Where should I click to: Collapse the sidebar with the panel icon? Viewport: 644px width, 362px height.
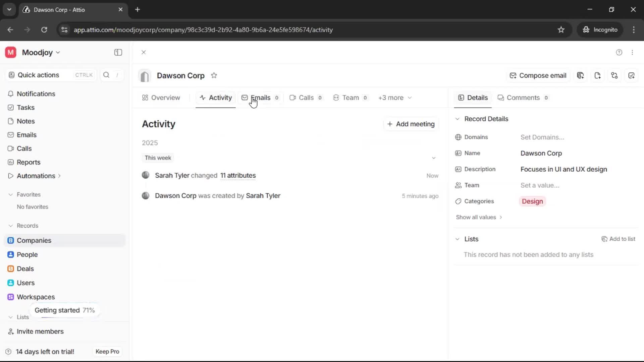click(118, 52)
